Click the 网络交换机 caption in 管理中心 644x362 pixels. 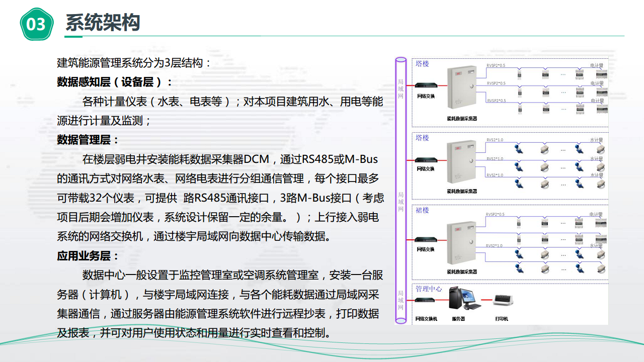pos(426,319)
